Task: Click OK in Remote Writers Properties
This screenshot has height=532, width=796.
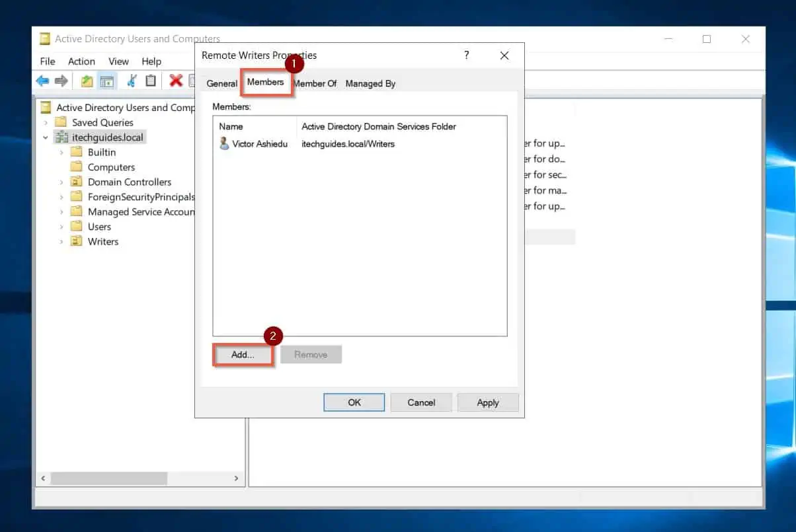Action: click(x=354, y=402)
